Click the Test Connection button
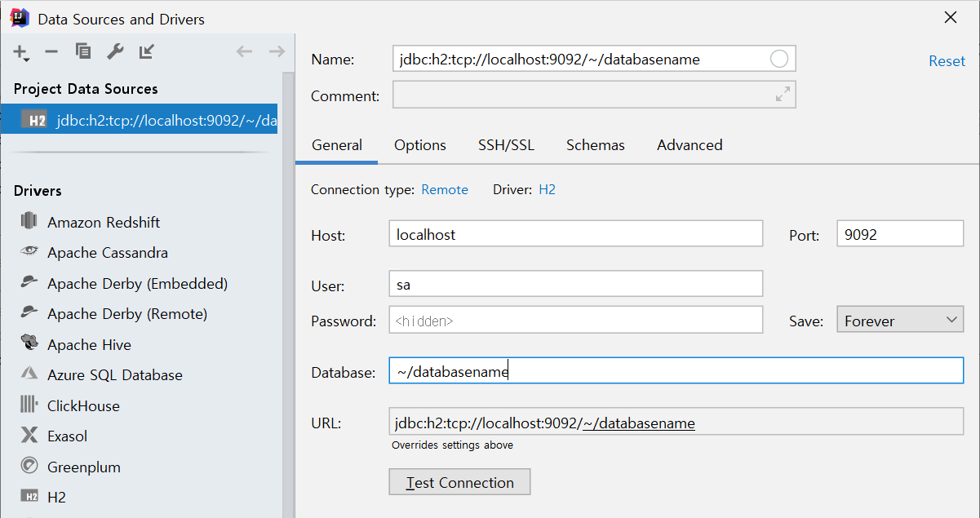 (x=459, y=482)
